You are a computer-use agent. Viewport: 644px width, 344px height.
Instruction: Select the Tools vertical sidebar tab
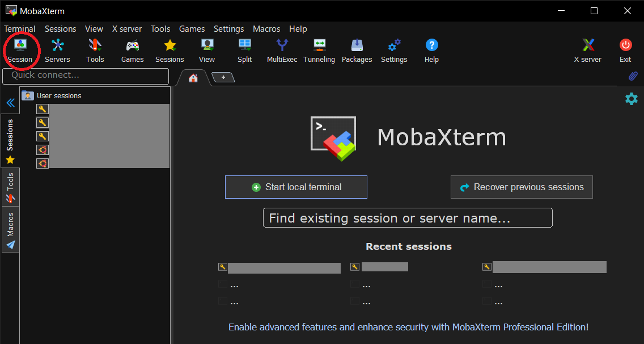pyautogui.click(x=10, y=188)
